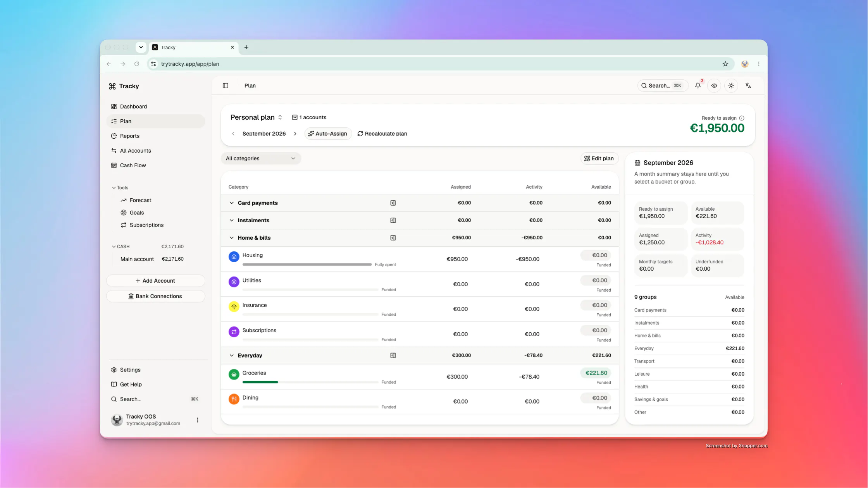Open user menu three-dot icon
The height and width of the screenshot is (488, 868).
198,420
